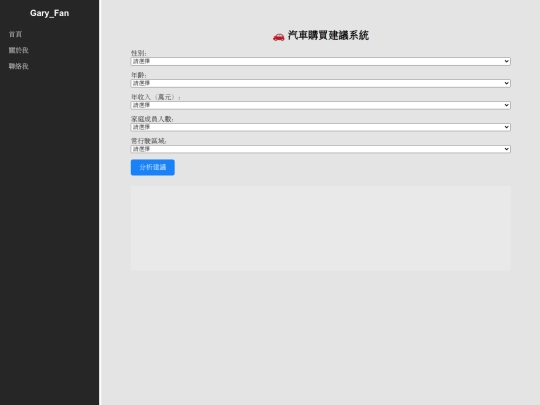Image resolution: width=540 pixels, height=405 pixels.
Task: Click the empty result panel below the button
Action: [x=320, y=228]
